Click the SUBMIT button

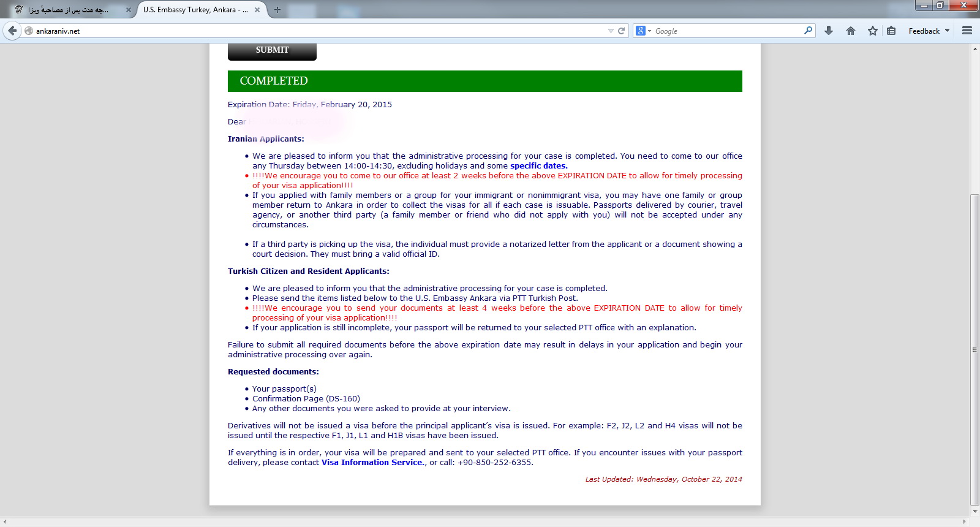point(272,50)
